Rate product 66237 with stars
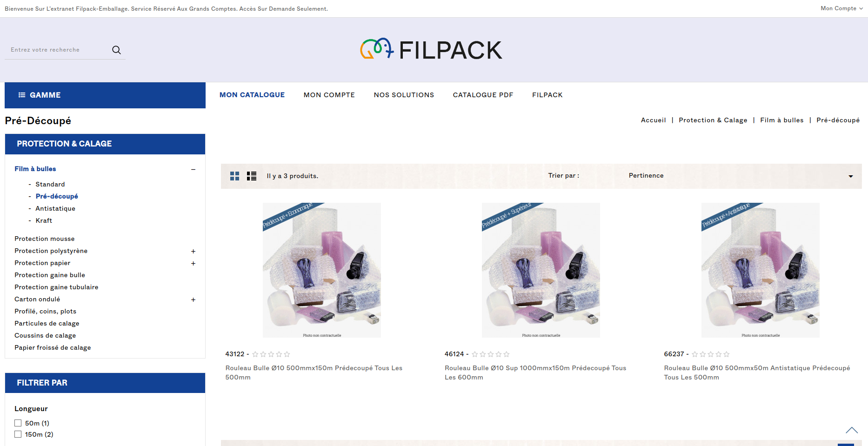This screenshot has width=868, height=446. pos(710,354)
